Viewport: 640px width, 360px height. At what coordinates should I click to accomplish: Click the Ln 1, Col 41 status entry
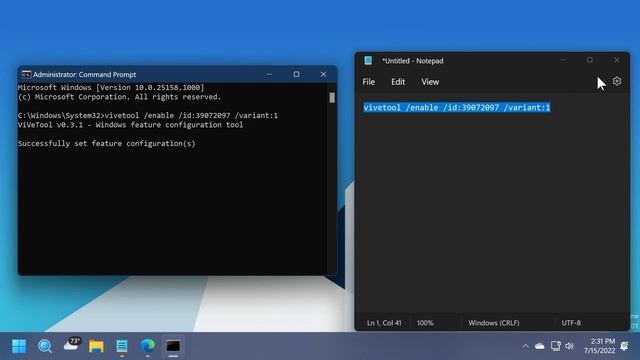tap(384, 323)
